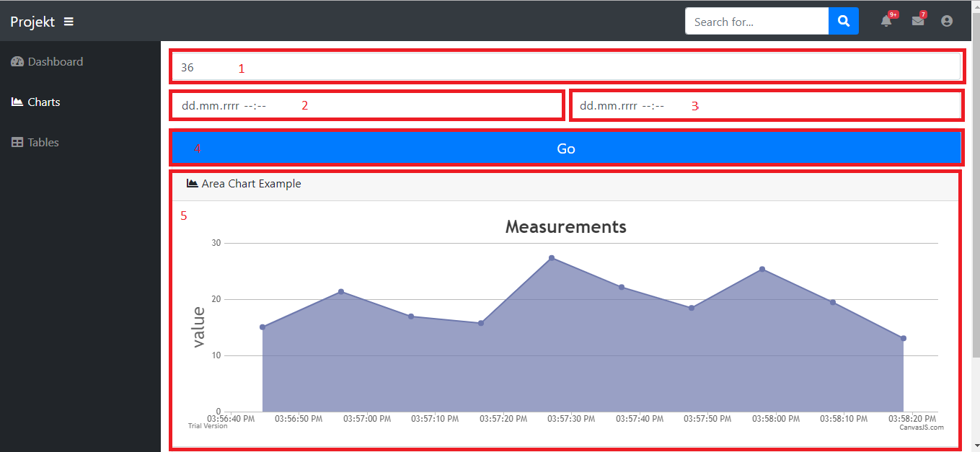The height and width of the screenshot is (452, 980).
Task: Open messages envelope icon
Action: [917, 22]
